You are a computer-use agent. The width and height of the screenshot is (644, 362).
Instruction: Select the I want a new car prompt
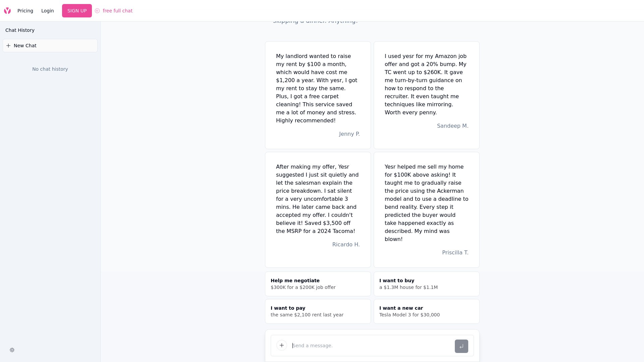click(x=426, y=311)
